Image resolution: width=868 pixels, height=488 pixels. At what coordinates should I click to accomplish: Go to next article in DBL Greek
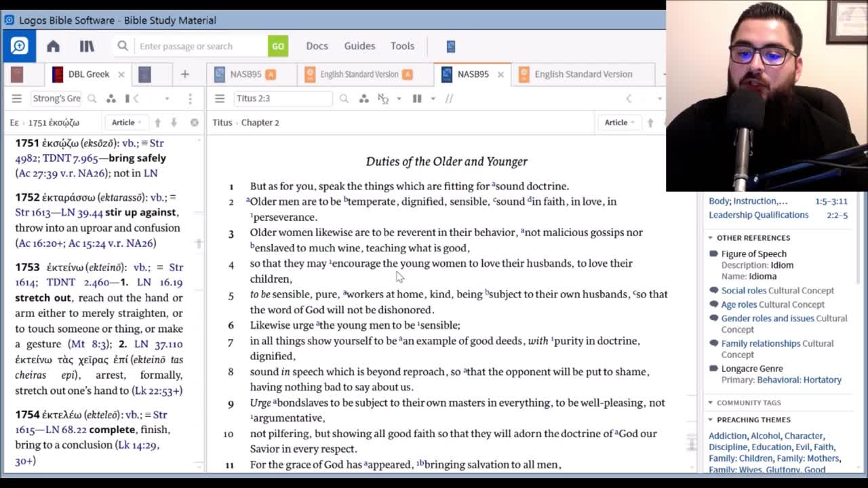coord(174,122)
